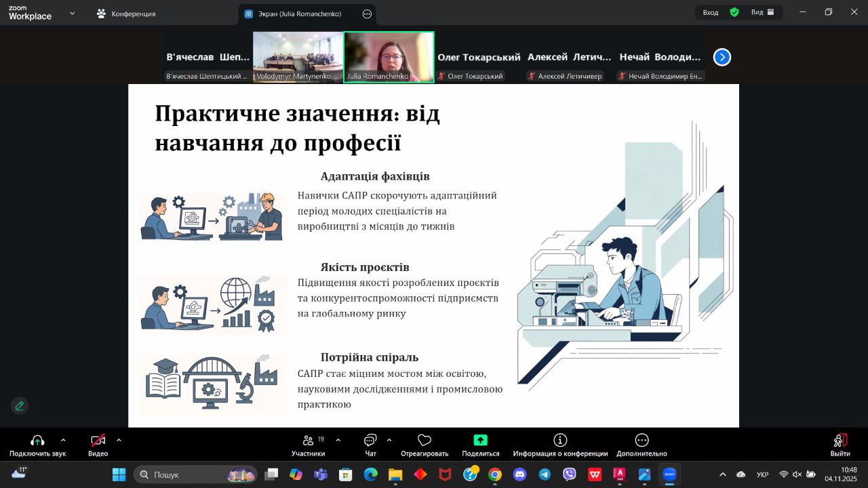Click the Вход sign-in button
Screen dimensions: 868x488
(710, 12)
